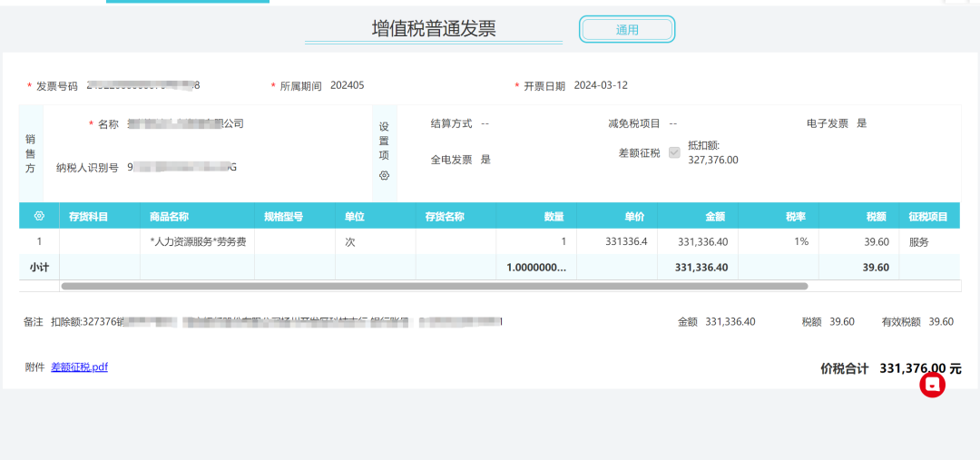Click the 全电发票 value 是
Viewport: 980px width, 460px height.
tap(485, 160)
